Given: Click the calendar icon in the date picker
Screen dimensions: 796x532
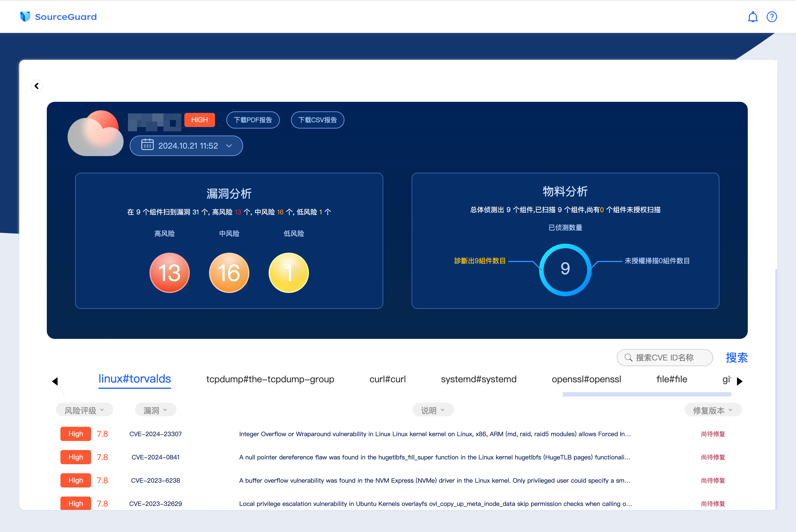Looking at the screenshot, I should pos(147,145).
